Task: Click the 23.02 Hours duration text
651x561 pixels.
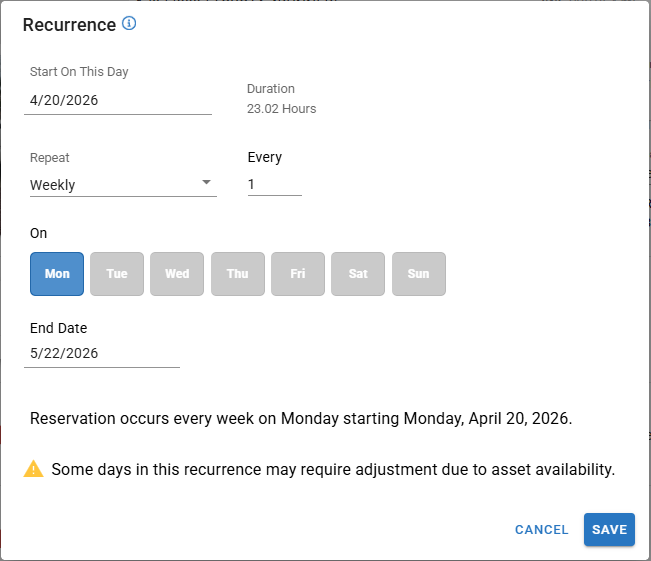Action: click(281, 109)
